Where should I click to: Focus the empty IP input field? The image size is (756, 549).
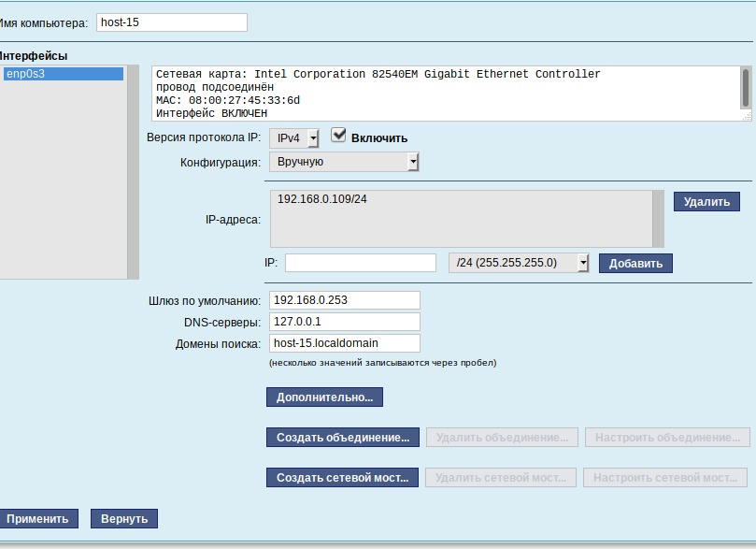(x=361, y=263)
